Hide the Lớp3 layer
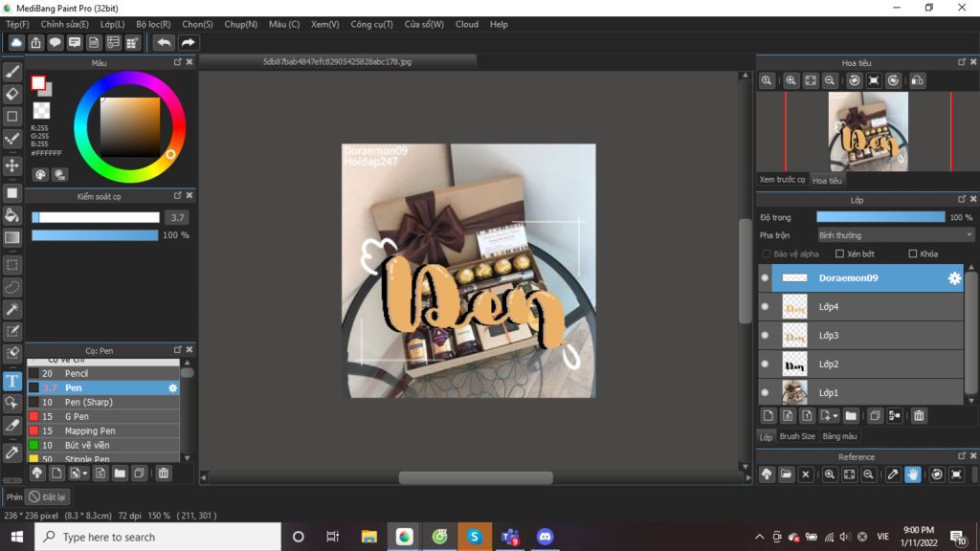Image resolution: width=980 pixels, height=551 pixels. click(765, 336)
